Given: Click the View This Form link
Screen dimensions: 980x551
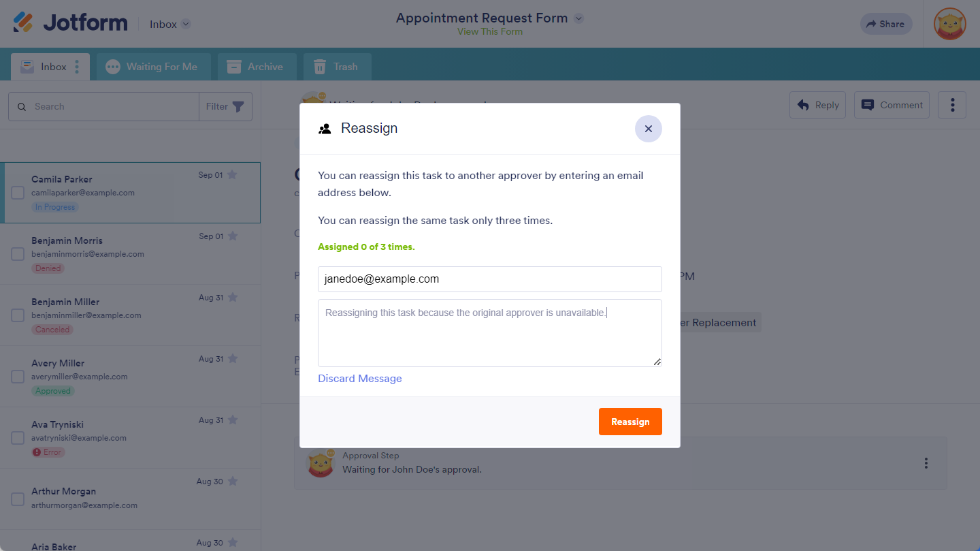Looking at the screenshot, I should pyautogui.click(x=489, y=32).
